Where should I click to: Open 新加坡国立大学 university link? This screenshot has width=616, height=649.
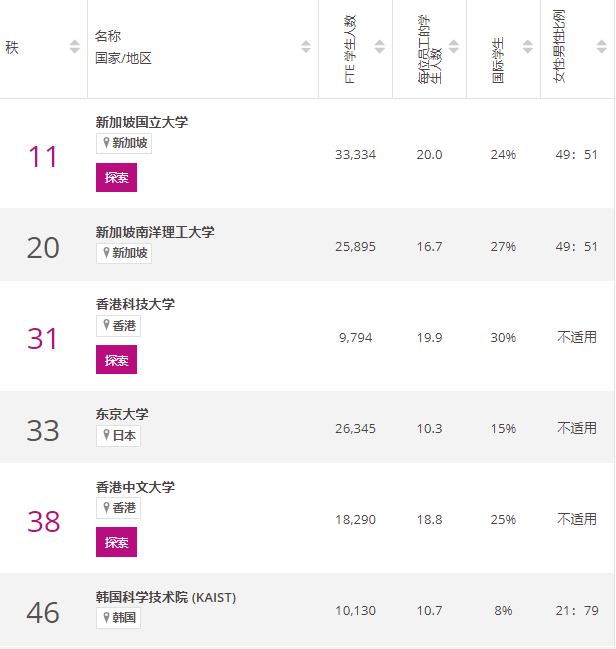pyautogui.click(x=142, y=122)
